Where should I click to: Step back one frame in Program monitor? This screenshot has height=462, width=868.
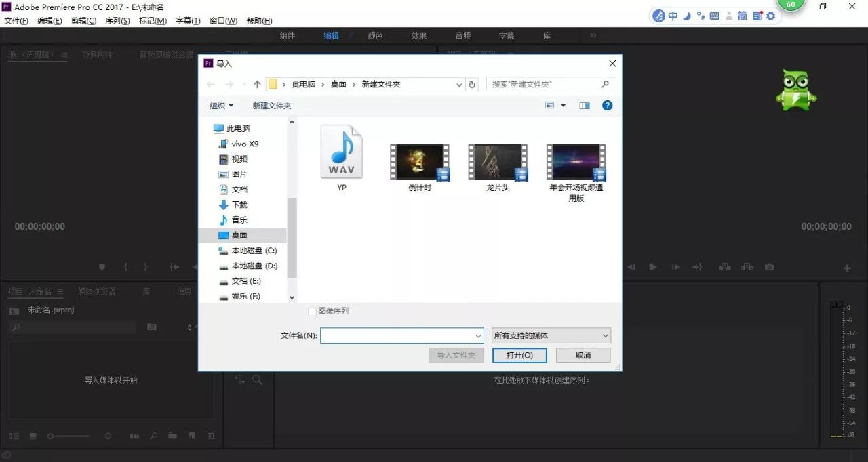pyautogui.click(x=631, y=267)
